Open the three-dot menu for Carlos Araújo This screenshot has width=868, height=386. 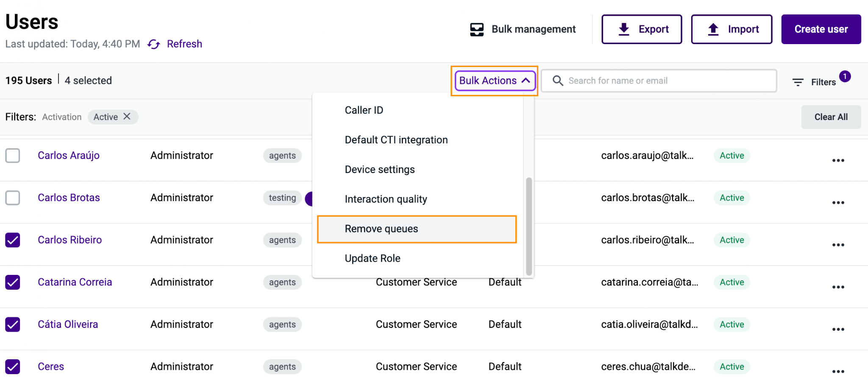(838, 160)
